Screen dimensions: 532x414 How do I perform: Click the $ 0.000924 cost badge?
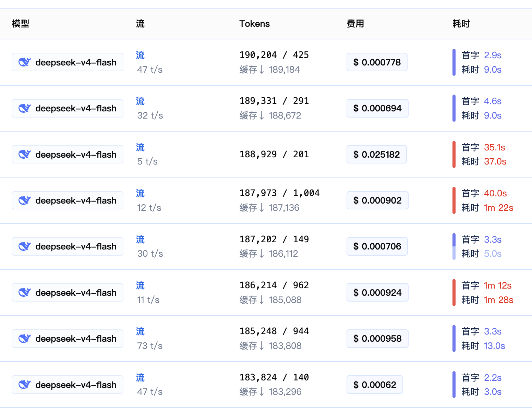click(377, 292)
